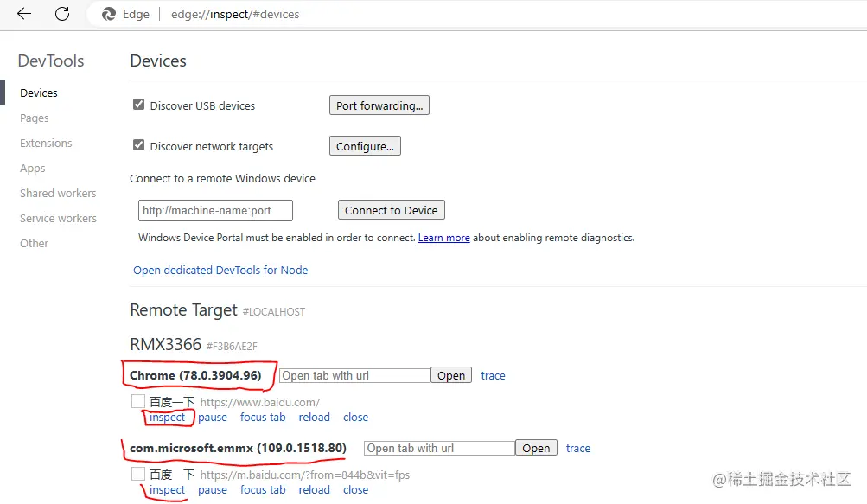Reload the m.baidu.com tab remotely
The image size is (867, 504).
pyautogui.click(x=314, y=489)
